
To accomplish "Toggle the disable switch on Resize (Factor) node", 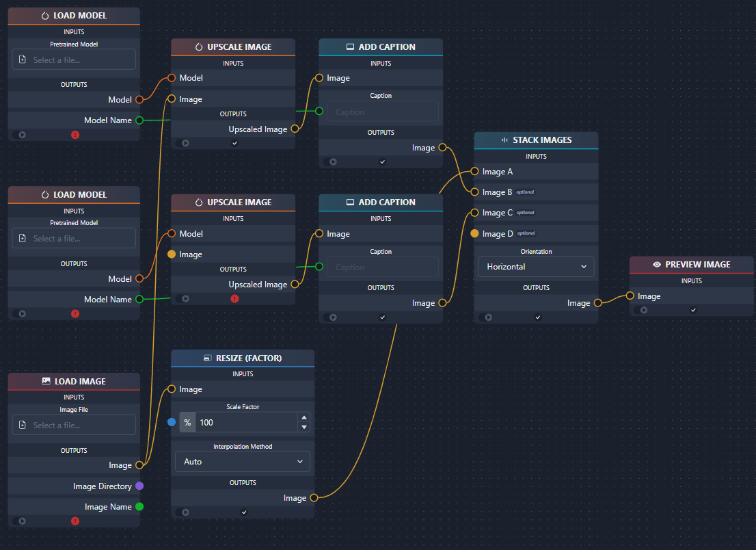I will 183,512.
